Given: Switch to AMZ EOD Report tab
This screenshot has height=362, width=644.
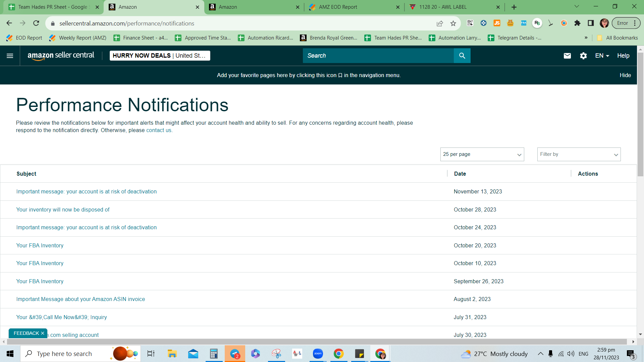Looking at the screenshot, I should (x=354, y=7).
